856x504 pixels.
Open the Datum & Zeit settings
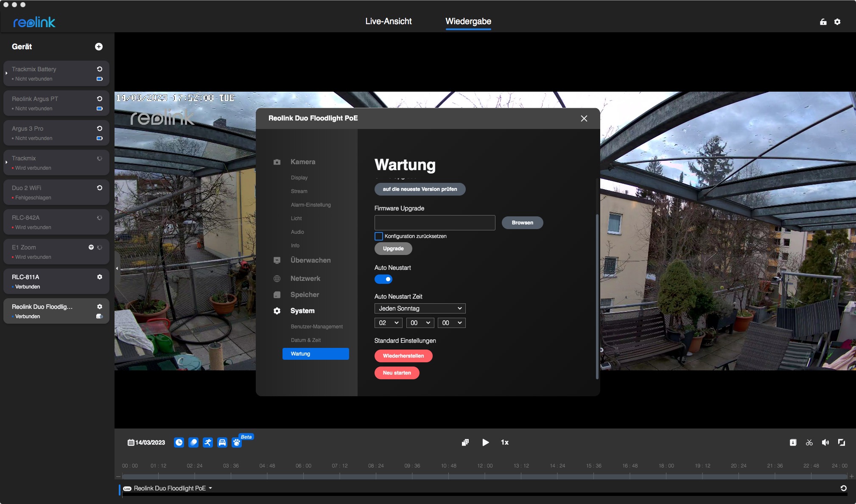[306, 340]
